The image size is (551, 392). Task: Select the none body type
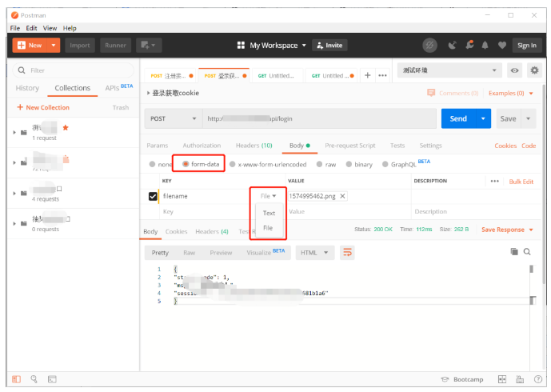point(152,164)
